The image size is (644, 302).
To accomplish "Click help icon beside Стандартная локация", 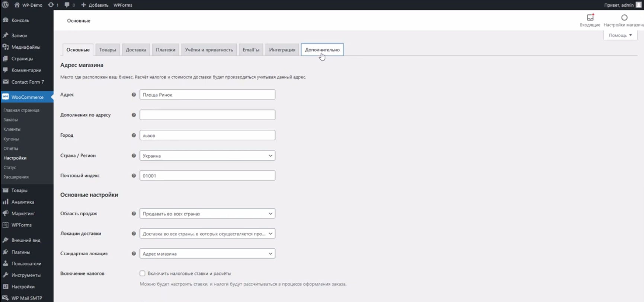I will [134, 254].
